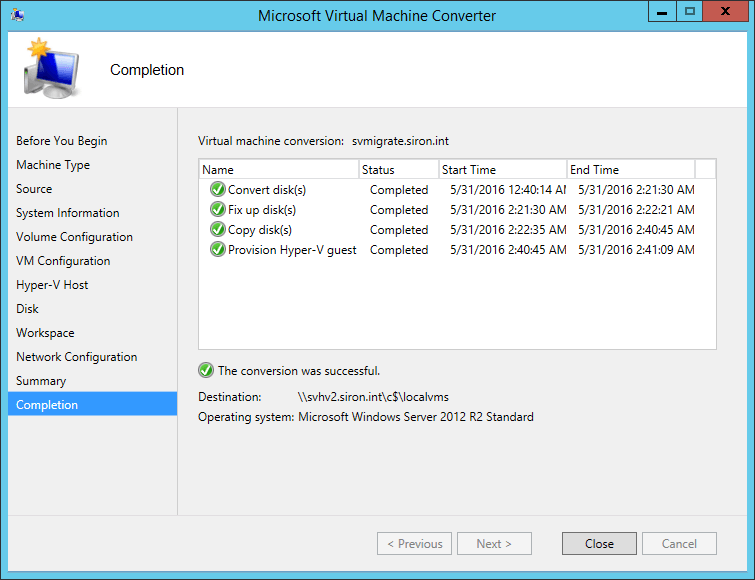This screenshot has height=580, width=755.
Task: Select the Fix up disk(s) row name
Action: [262, 210]
